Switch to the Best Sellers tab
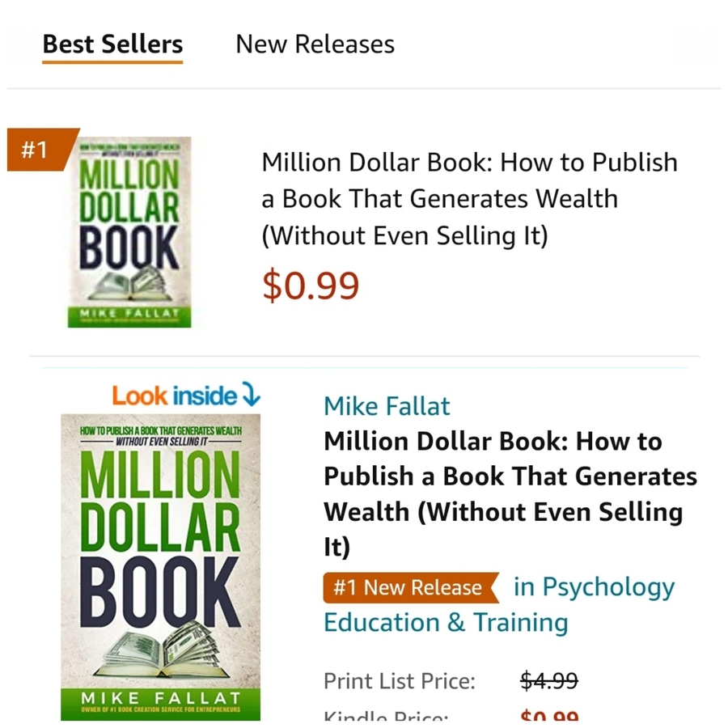The height and width of the screenshot is (728, 728). [112, 44]
